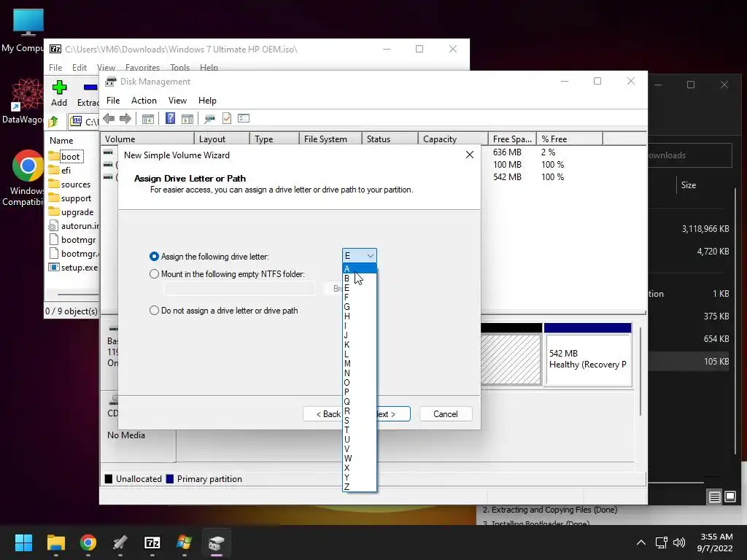Viewport: 747px width, 560px height.
Task: Select the boot folder in 7-Zip
Action: [x=66, y=157]
